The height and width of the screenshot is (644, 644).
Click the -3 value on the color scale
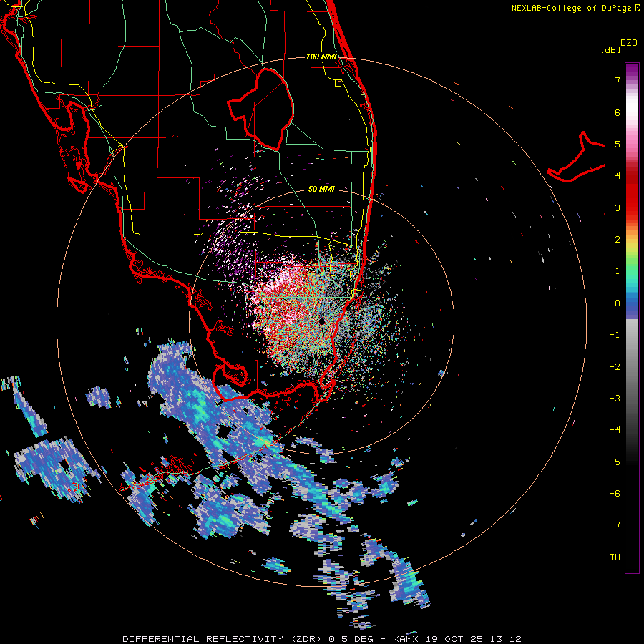click(x=615, y=399)
